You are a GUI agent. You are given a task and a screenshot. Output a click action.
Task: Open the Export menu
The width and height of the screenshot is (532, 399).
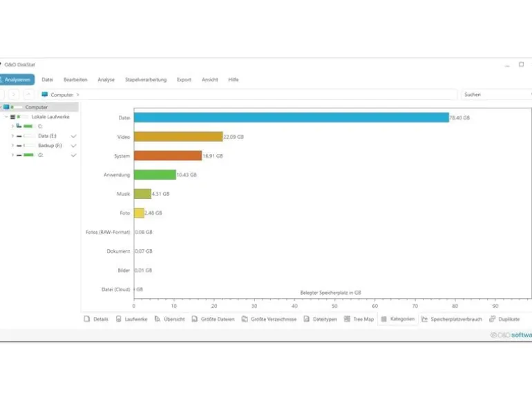184,79
